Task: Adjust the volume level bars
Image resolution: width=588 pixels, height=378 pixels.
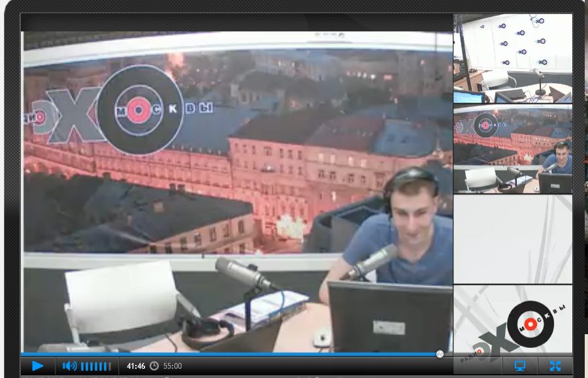Action: pyautogui.click(x=96, y=366)
